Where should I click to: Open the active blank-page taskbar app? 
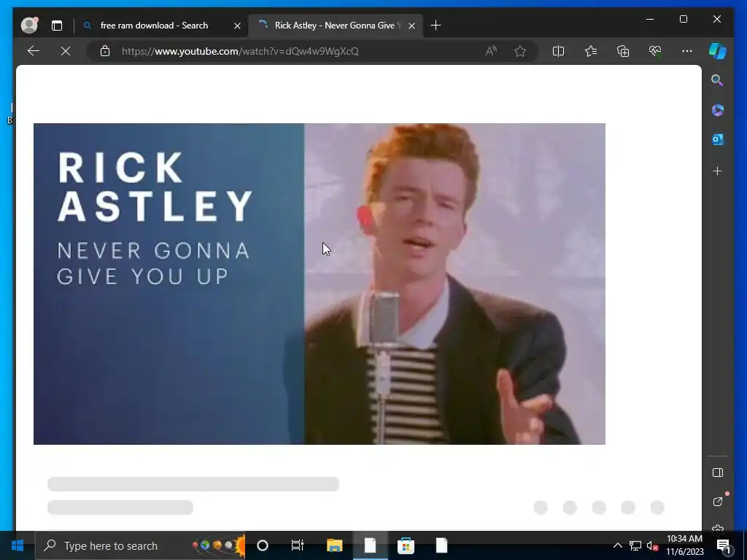[370, 545]
